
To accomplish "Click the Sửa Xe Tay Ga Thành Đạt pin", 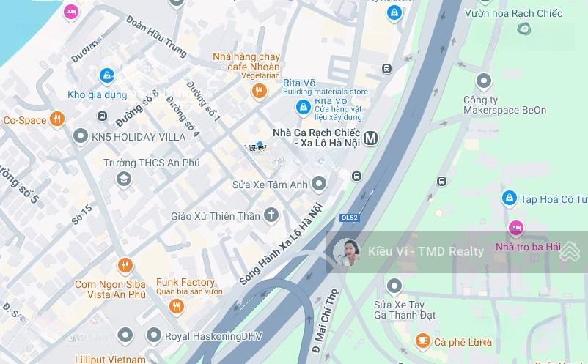I will (394, 286).
